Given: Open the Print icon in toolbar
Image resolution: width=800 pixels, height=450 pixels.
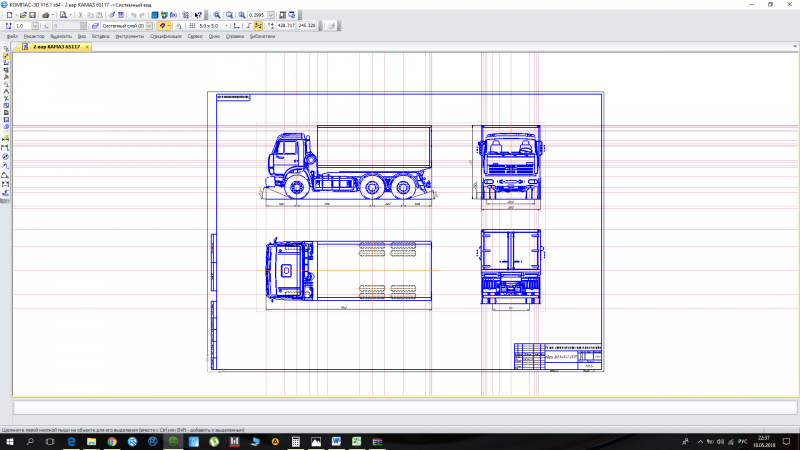Looking at the screenshot, I should point(45,15).
